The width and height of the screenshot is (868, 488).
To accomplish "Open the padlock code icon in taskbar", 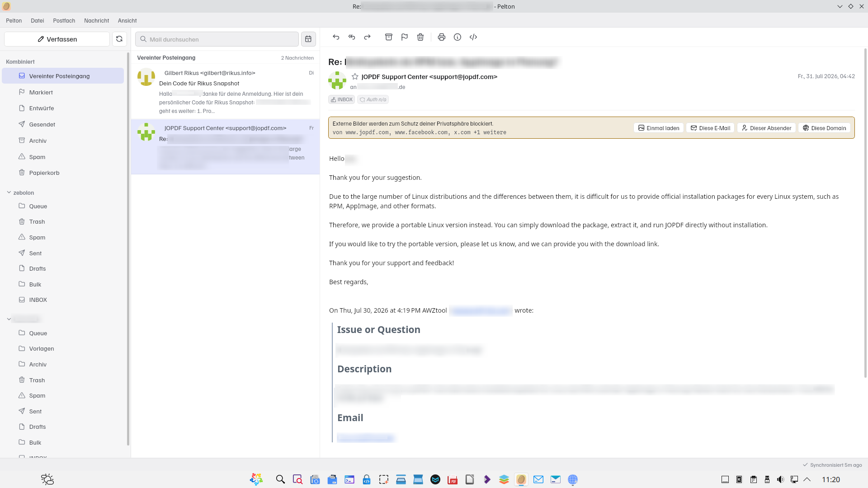I will click(x=367, y=479).
